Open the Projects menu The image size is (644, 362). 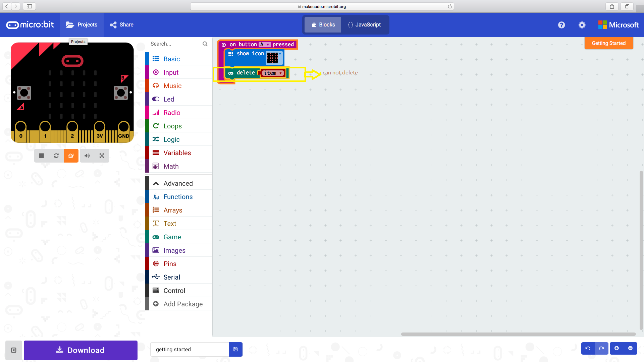coord(82,25)
